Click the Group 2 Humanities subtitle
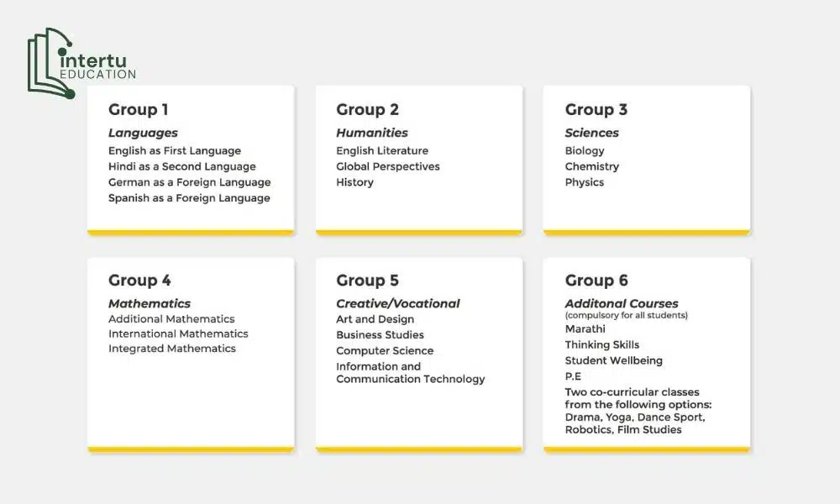Viewport: 840px width, 504px height. (x=372, y=133)
